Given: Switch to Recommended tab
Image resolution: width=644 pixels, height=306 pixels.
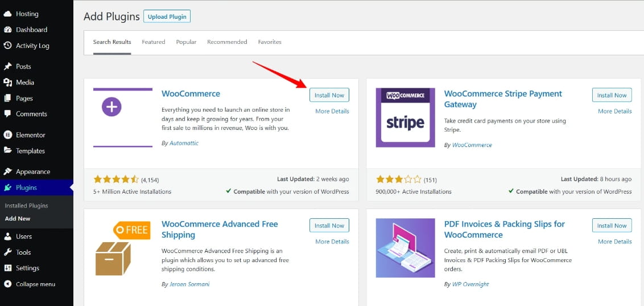Looking at the screenshot, I should [227, 42].
